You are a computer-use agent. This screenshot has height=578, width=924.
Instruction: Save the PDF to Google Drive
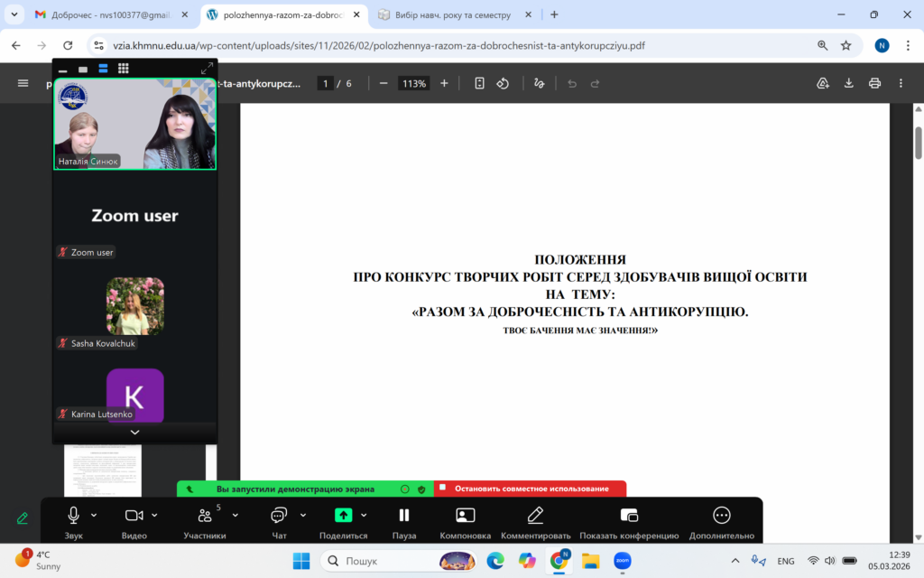(823, 83)
